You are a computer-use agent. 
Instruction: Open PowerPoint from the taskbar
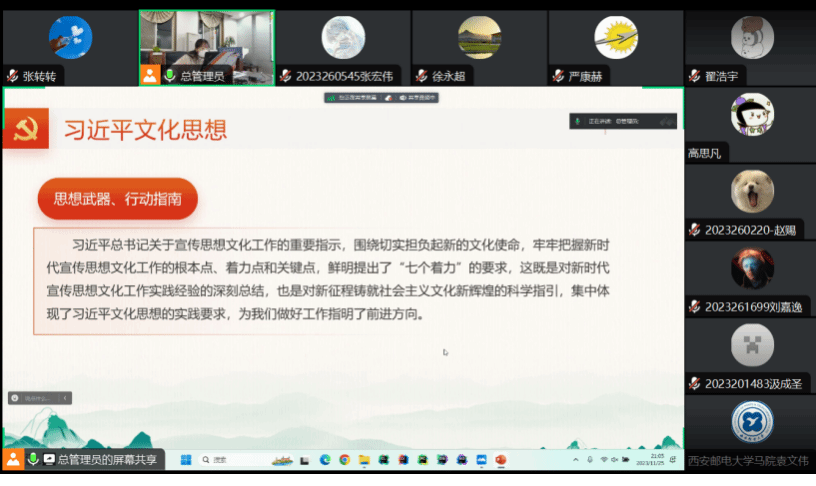[x=501, y=460]
